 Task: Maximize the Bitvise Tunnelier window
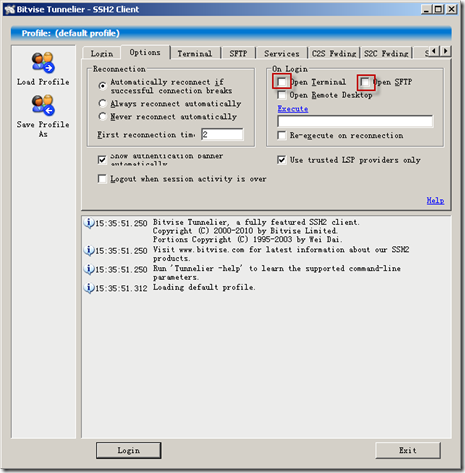click(x=439, y=9)
